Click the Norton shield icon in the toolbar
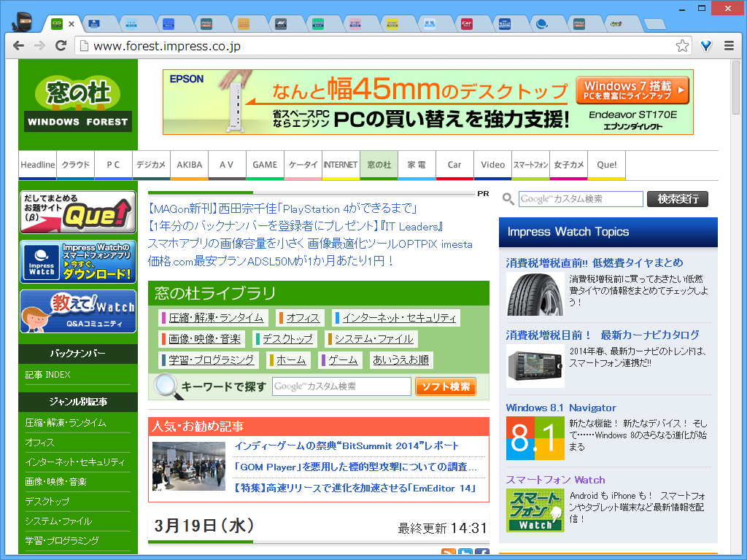The image size is (747, 560). point(705,45)
